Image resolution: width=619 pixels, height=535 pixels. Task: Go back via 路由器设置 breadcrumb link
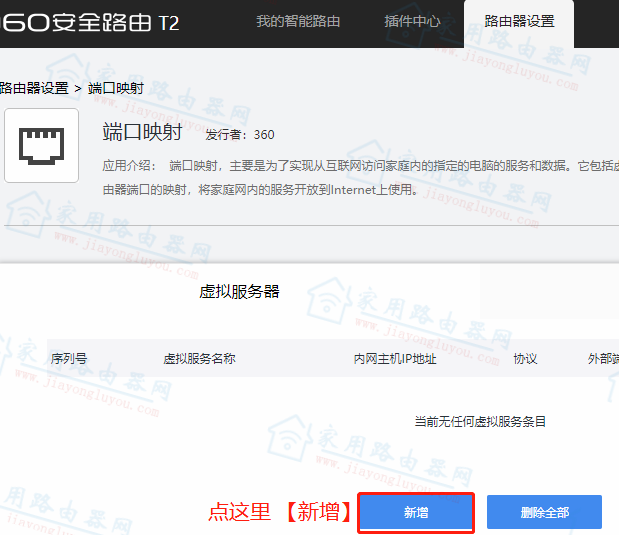(33, 88)
